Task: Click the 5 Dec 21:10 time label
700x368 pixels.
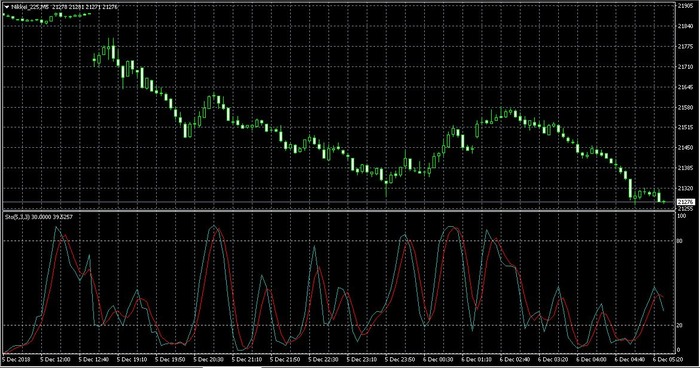Action: (247, 359)
